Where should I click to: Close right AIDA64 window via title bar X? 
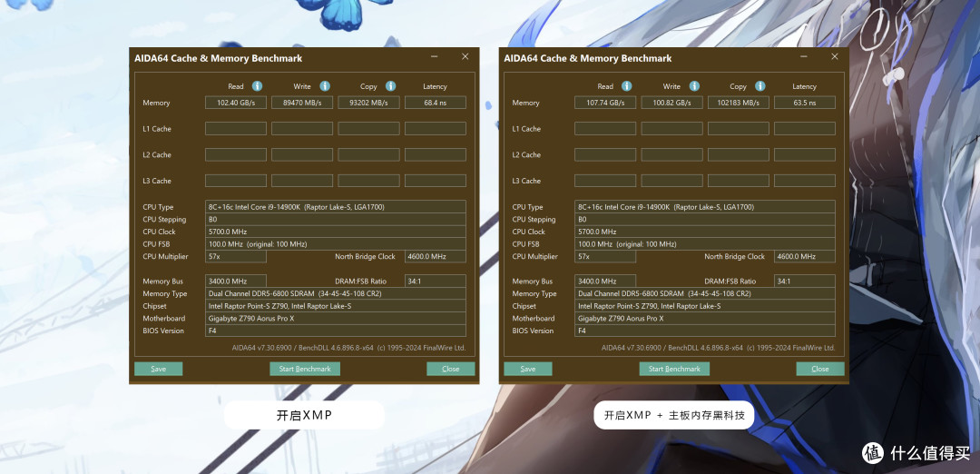[x=835, y=57]
